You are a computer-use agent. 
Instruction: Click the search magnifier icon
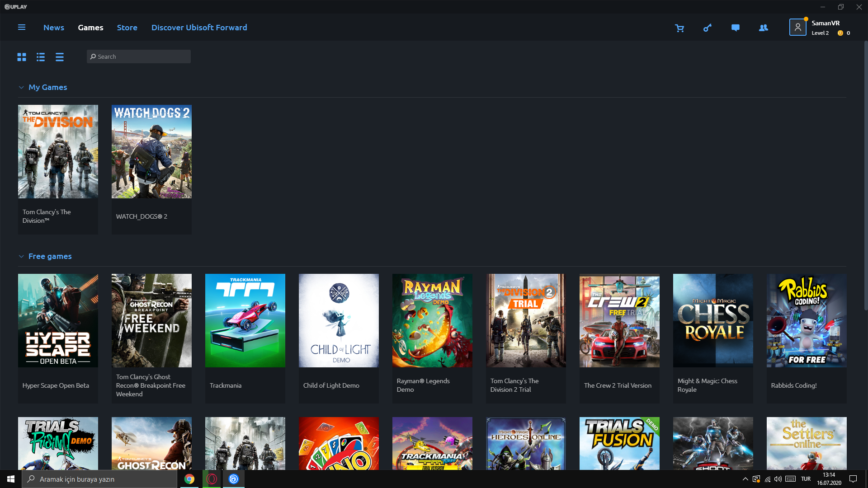click(93, 56)
